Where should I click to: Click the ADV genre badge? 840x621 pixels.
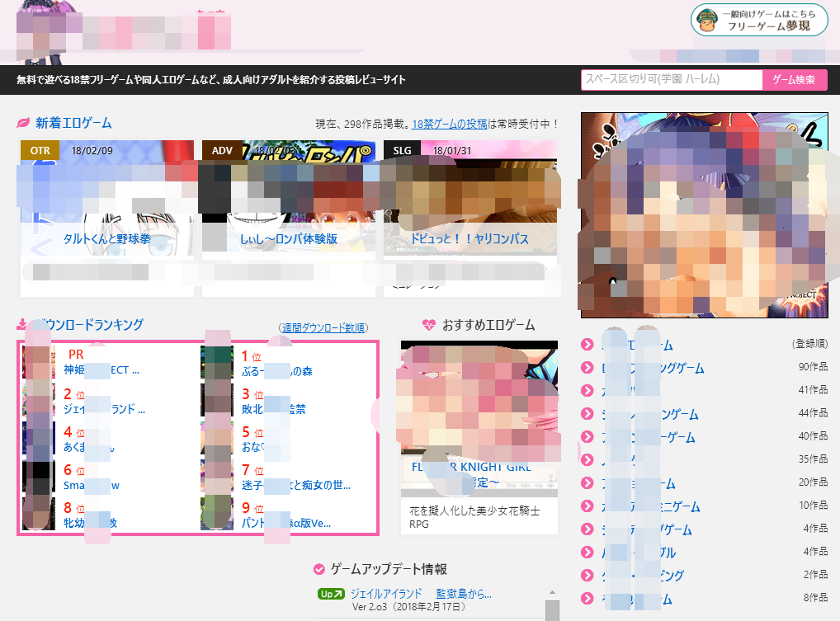coord(222,150)
